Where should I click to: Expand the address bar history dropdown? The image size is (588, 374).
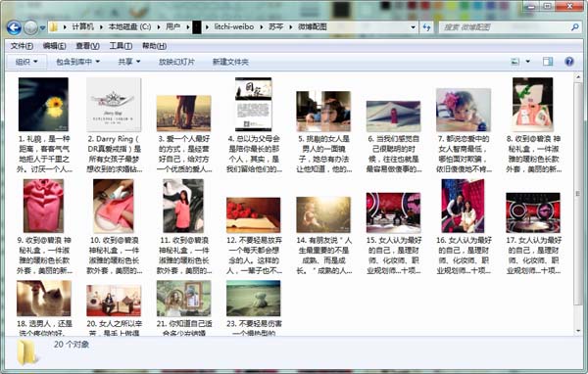(413, 27)
